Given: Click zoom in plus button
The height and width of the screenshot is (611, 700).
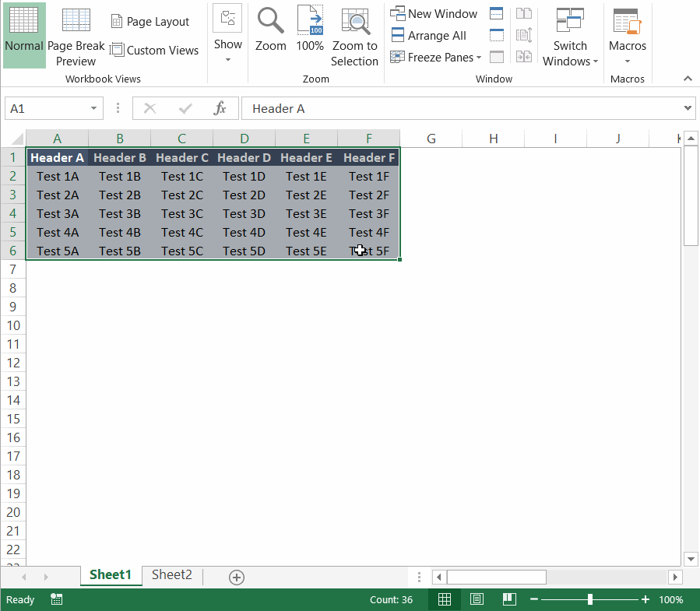Looking at the screenshot, I should [x=645, y=599].
